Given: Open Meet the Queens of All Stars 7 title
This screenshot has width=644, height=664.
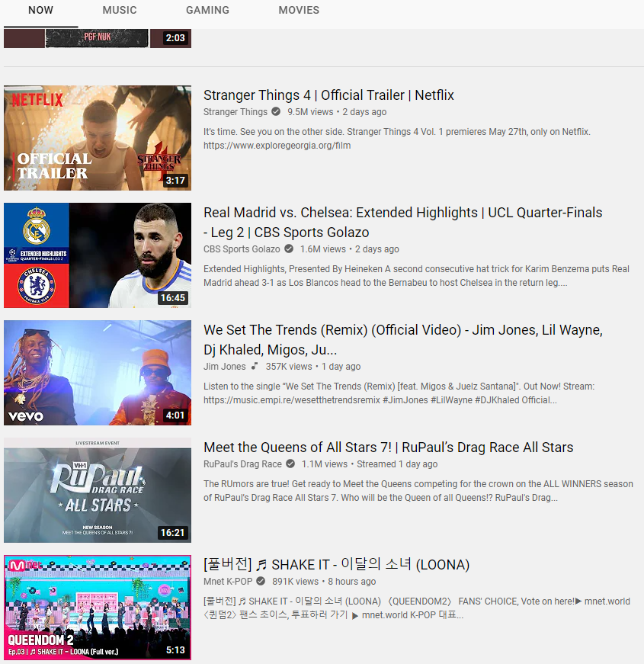Looking at the screenshot, I should coord(388,447).
